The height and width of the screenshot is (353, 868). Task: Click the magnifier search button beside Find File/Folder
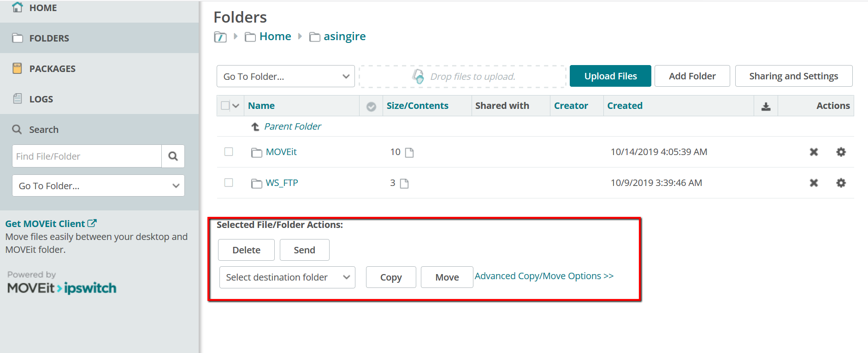pos(173,156)
